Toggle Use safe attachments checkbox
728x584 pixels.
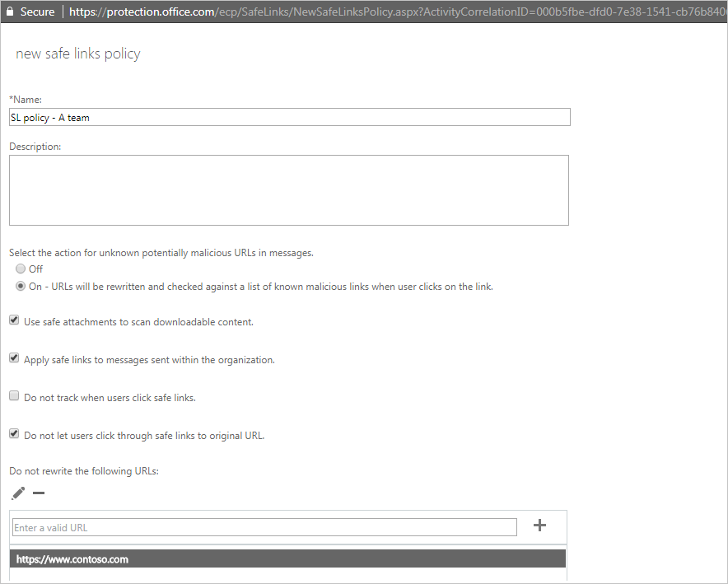click(x=14, y=320)
